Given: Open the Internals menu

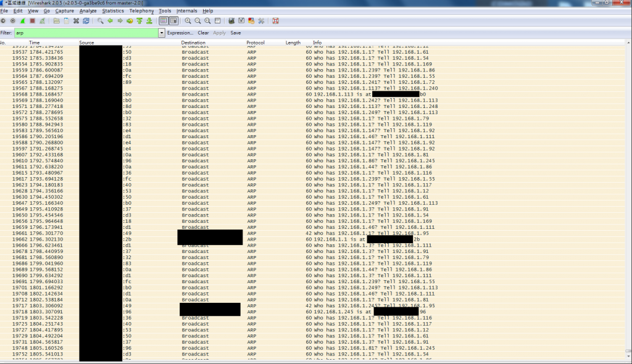Looking at the screenshot, I should coord(186,11).
